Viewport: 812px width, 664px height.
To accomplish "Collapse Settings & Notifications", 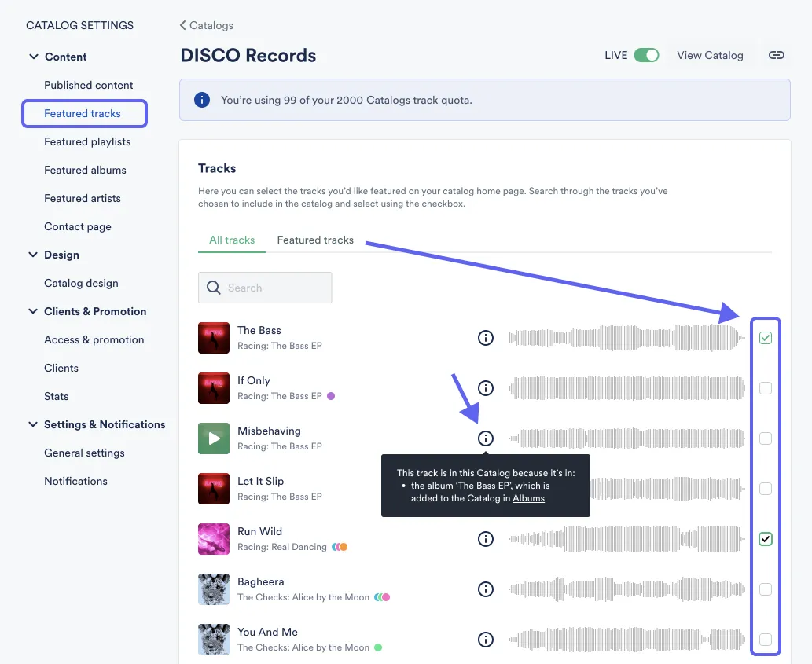I will pos(33,424).
